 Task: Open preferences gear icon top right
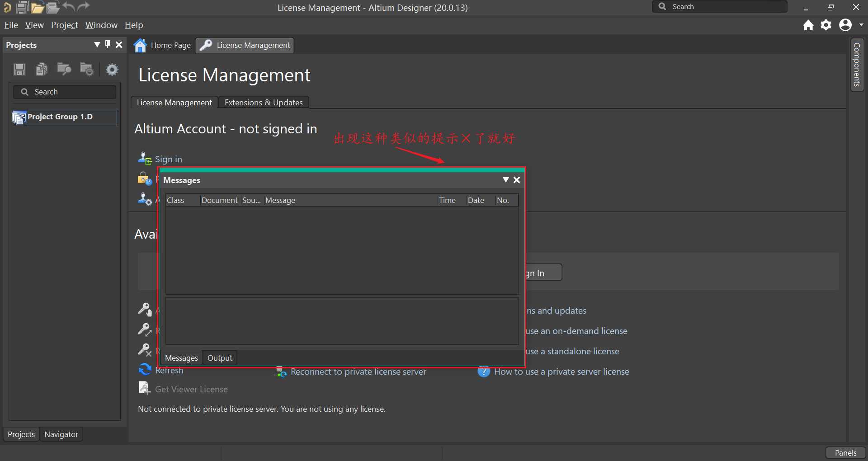coord(826,25)
